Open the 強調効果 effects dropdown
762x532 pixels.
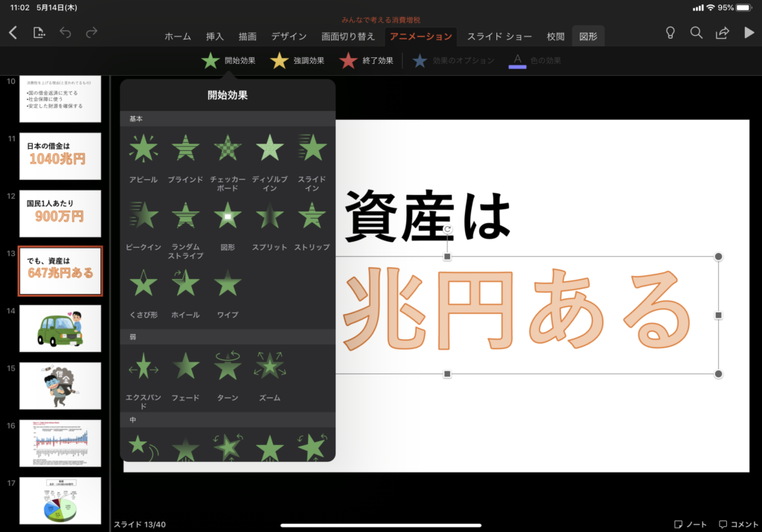(297, 61)
